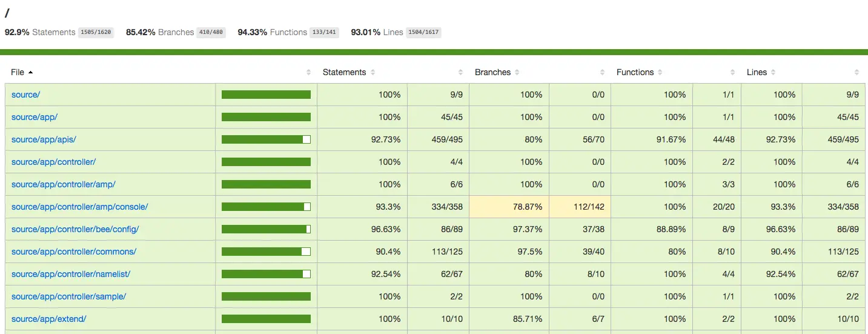
Task: Open the source/app/ link
Action: pos(35,117)
